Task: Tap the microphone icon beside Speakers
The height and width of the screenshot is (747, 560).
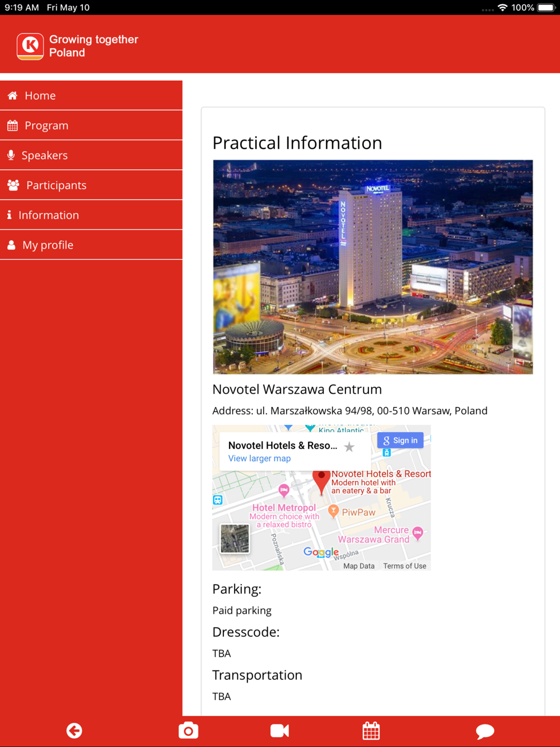Action: coord(11,155)
